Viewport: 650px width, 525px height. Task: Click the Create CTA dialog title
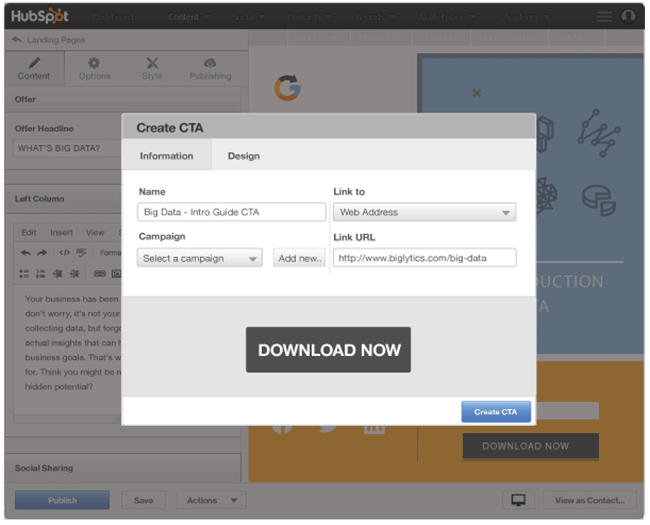[170, 128]
